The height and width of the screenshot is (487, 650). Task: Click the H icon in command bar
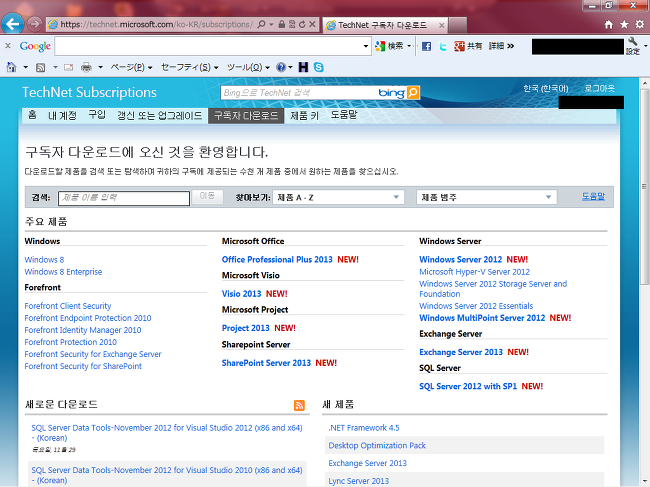(303, 67)
